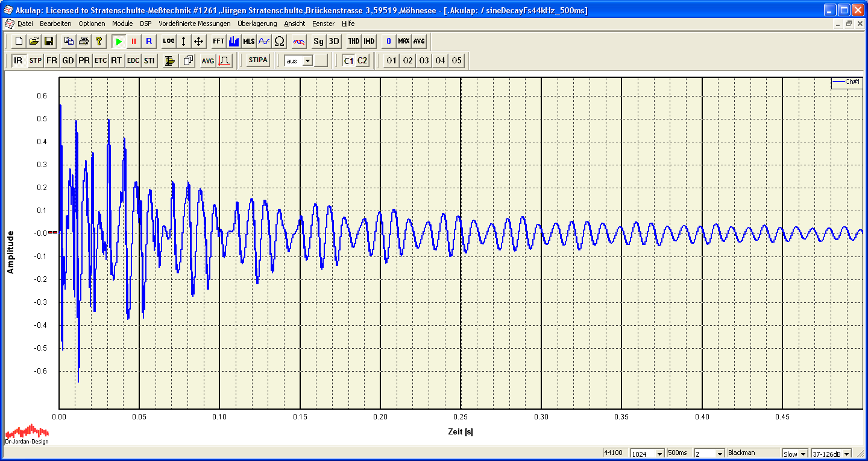Switch to STI speech transmission view

point(149,61)
